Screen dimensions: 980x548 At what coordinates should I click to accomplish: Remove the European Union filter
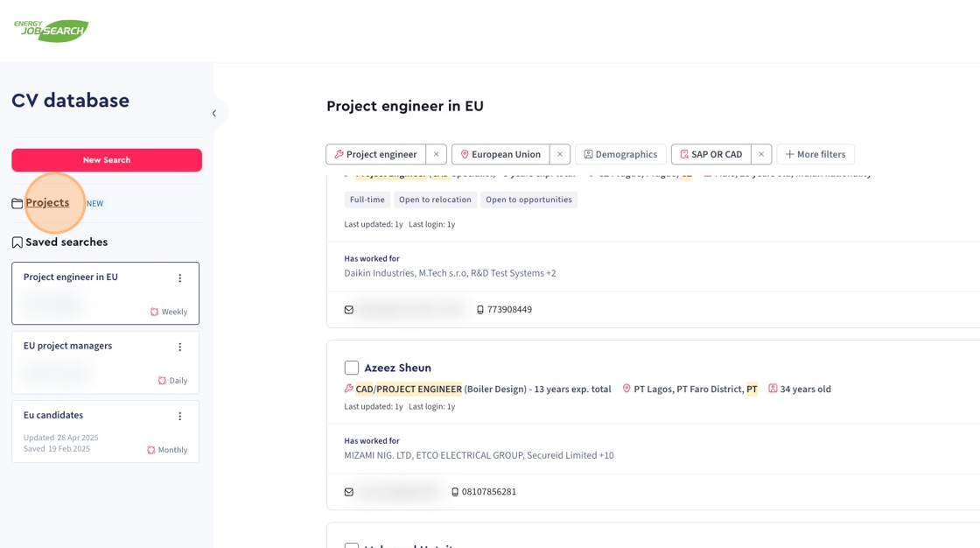click(x=560, y=154)
